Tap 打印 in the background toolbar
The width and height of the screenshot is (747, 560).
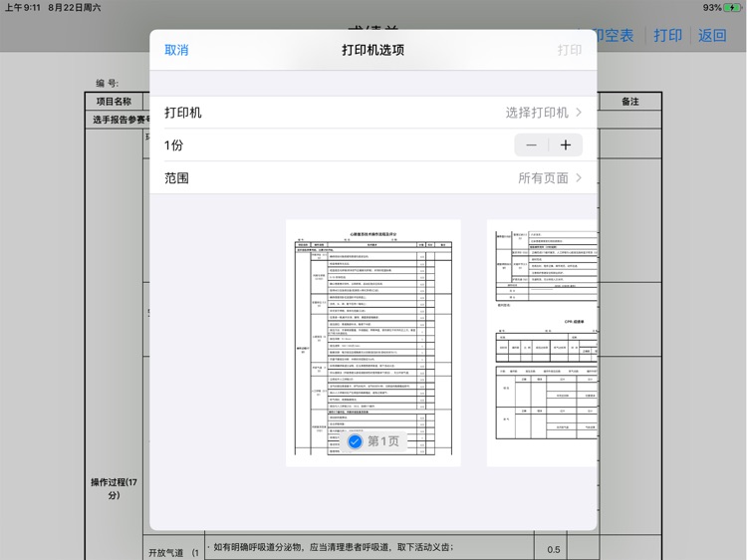pyautogui.click(x=667, y=35)
